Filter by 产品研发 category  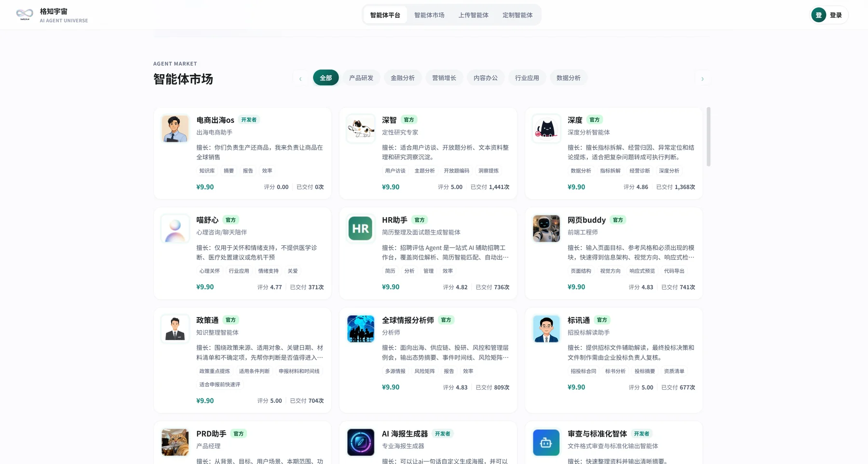361,78
